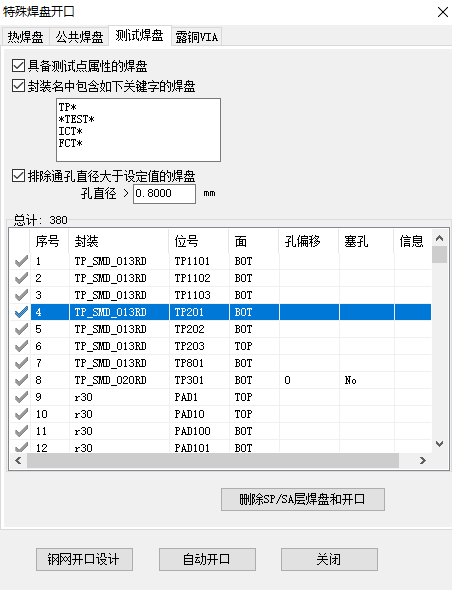The width and height of the screenshot is (452, 590).
Task: Click the horizontal scrollbar thumb
Action: [x=213, y=461]
